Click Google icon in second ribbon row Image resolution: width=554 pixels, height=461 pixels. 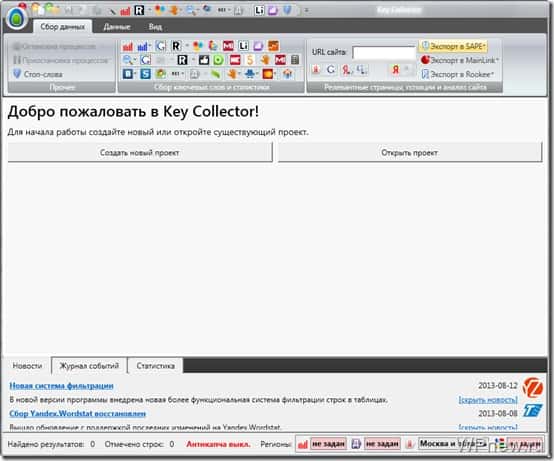[146, 60]
